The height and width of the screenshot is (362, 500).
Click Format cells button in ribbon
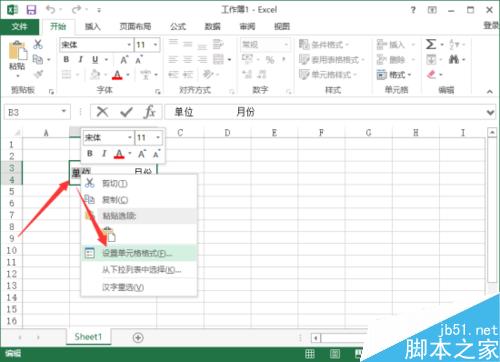point(394,74)
